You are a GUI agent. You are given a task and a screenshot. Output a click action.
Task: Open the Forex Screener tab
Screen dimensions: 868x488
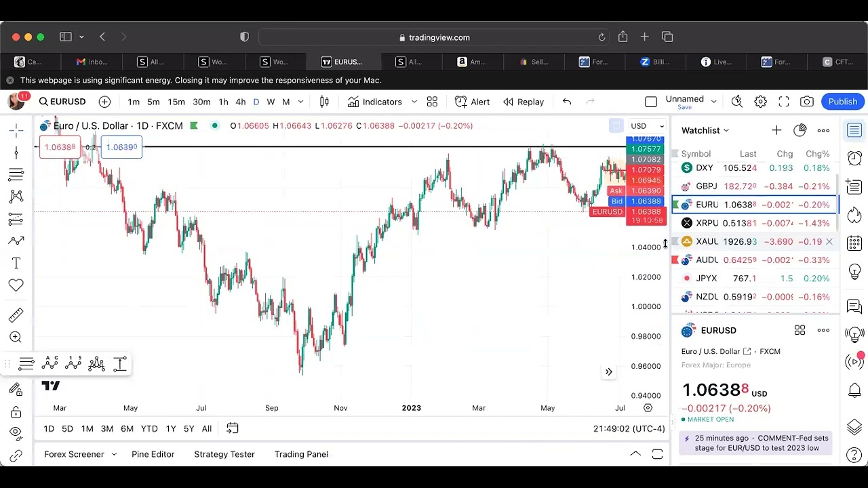[x=74, y=454]
